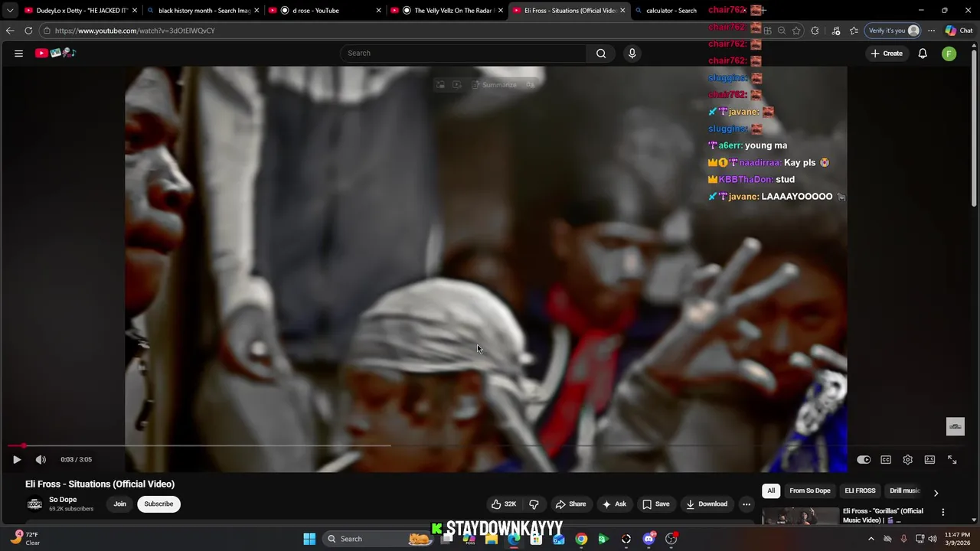This screenshot has width=980, height=551.
Task: Open the Create button menu
Action: [x=887, y=53]
